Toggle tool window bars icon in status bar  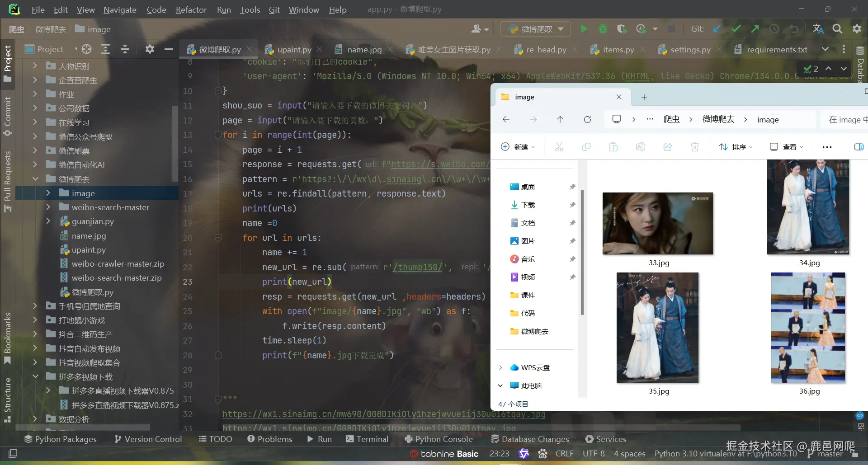[13, 453]
